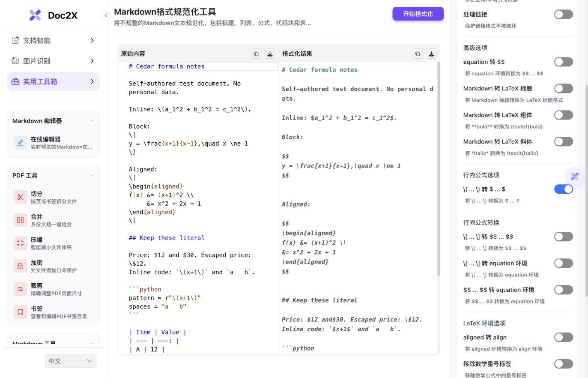The width and height of the screenshot is (588, 378).
Task: Expand the 图片识别 menu chevron
Action: coord(92,61)
